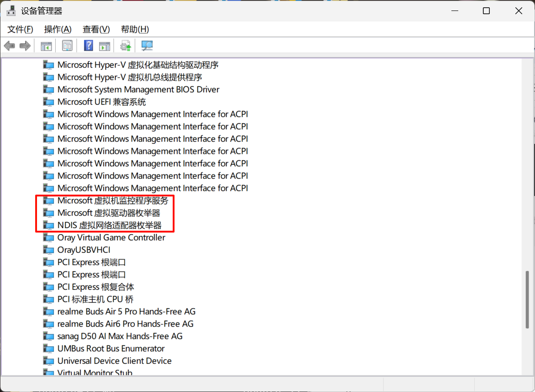Click icon beside PCI Express 根复合体
Screen dimensions: 535x392
pos(48,287)
